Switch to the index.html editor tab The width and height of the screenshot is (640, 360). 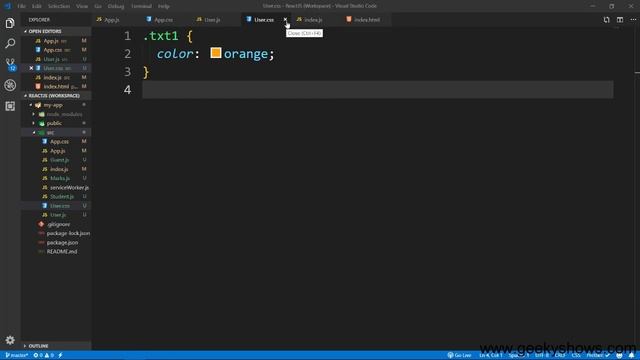tap(367, 20)
